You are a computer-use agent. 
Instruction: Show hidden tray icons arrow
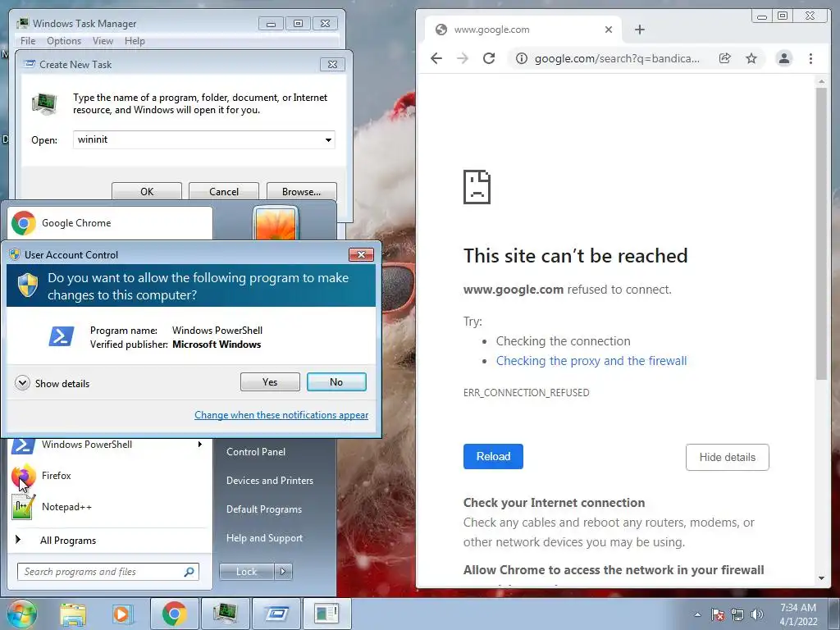[697, 614]
